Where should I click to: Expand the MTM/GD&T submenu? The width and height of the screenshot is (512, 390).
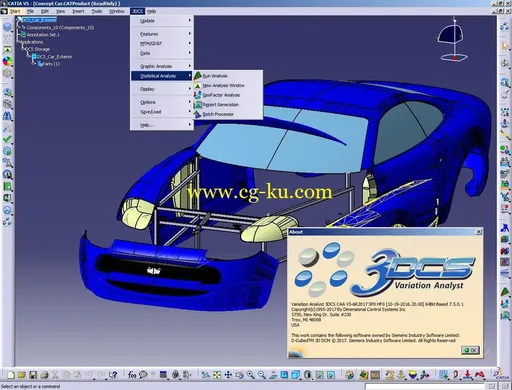[162, 44]
